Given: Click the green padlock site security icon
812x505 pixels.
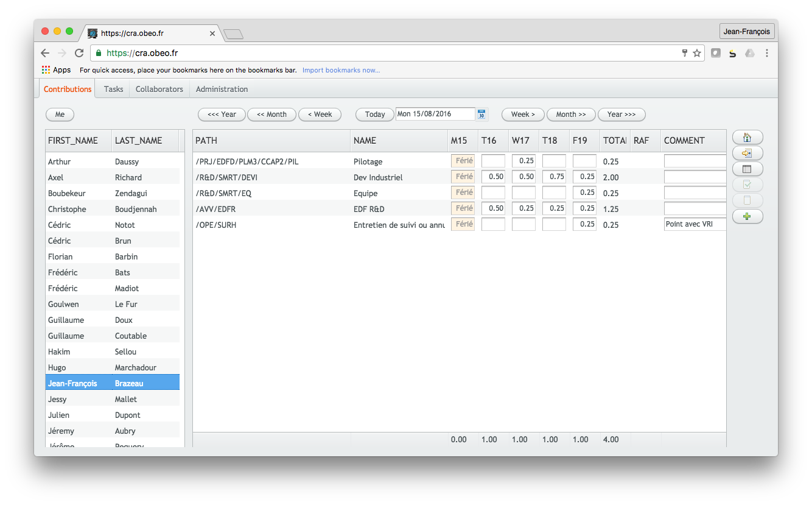Looking at the screenshot, I should pos(99,53).
